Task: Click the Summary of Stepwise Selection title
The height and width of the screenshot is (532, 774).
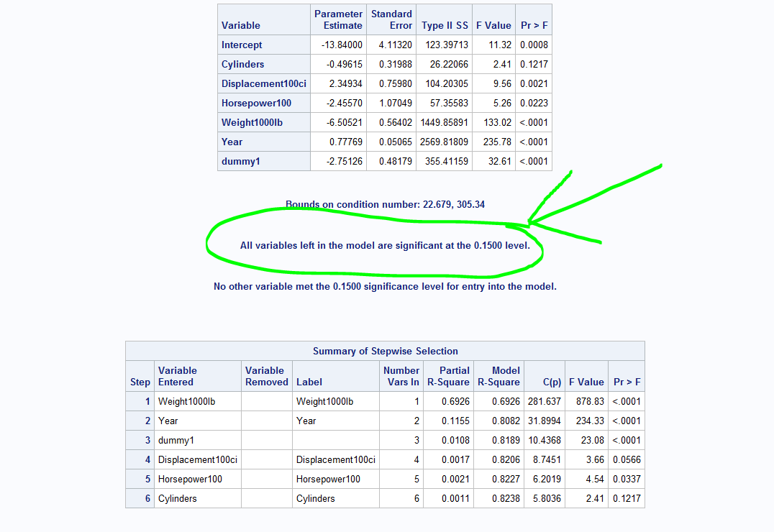Action: click(x=385, y=351)
